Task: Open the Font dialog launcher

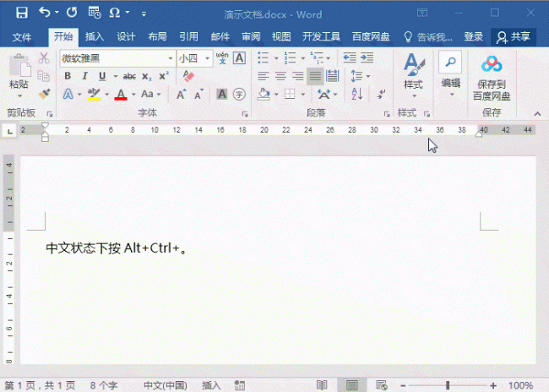Action: point(245,114)
